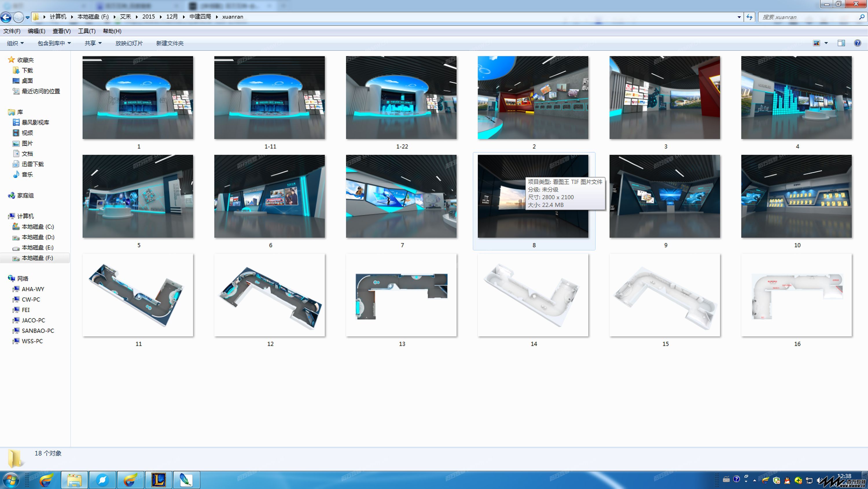Open the file explorer taskbar icon
Image resolution: width=868 pixels, height=489 pixels.
[74, 480]
